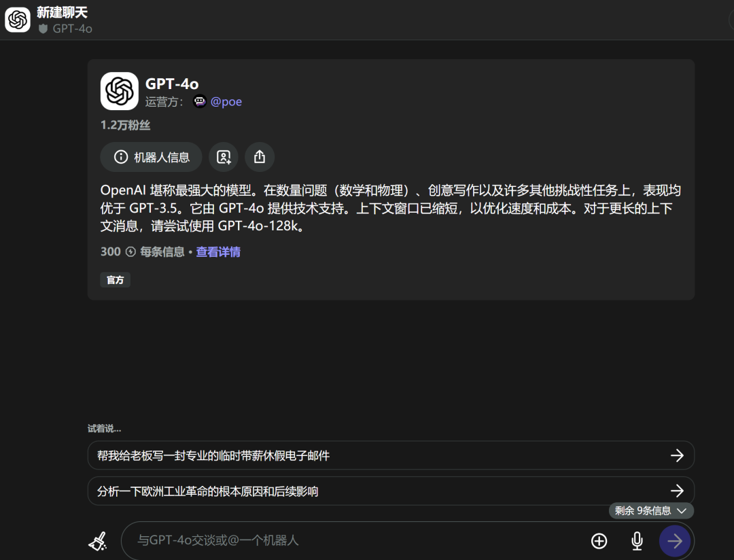Image resolution: width=734 pixels, height=560 pixels.
Task: Click the large GPT-4o avatar in the bot card
Action: [120, 91]
